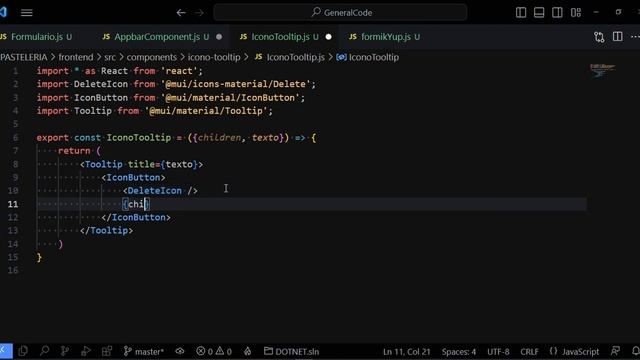Click the flame icon in status bar
The height and width of the screenshot is (360, 640).
tap(247, 351)
